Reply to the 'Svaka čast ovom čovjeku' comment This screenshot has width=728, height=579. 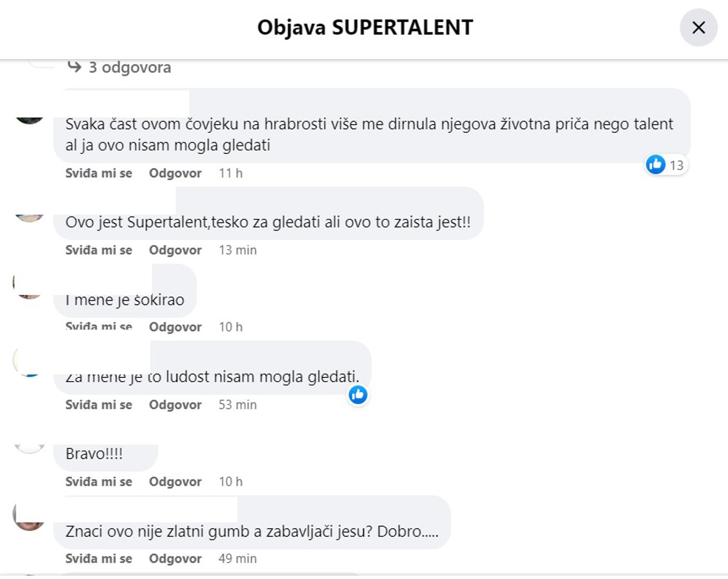click(x=175, y=173)
